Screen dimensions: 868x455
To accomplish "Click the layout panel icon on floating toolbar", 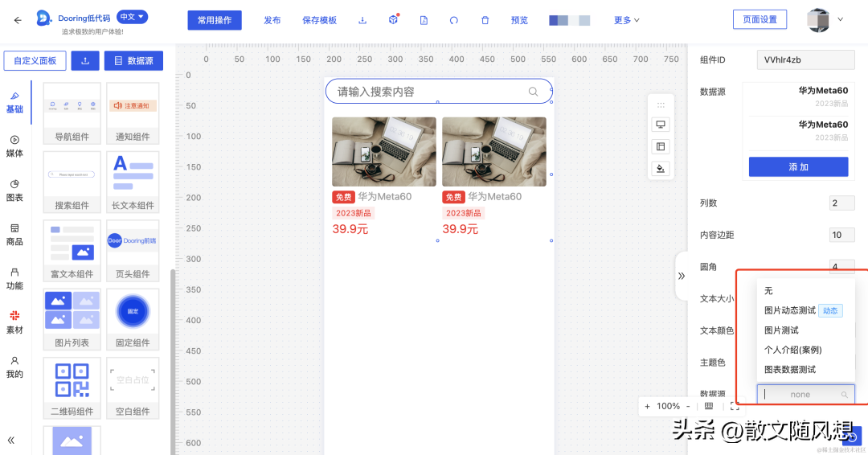I will click(x=661, y=146).
